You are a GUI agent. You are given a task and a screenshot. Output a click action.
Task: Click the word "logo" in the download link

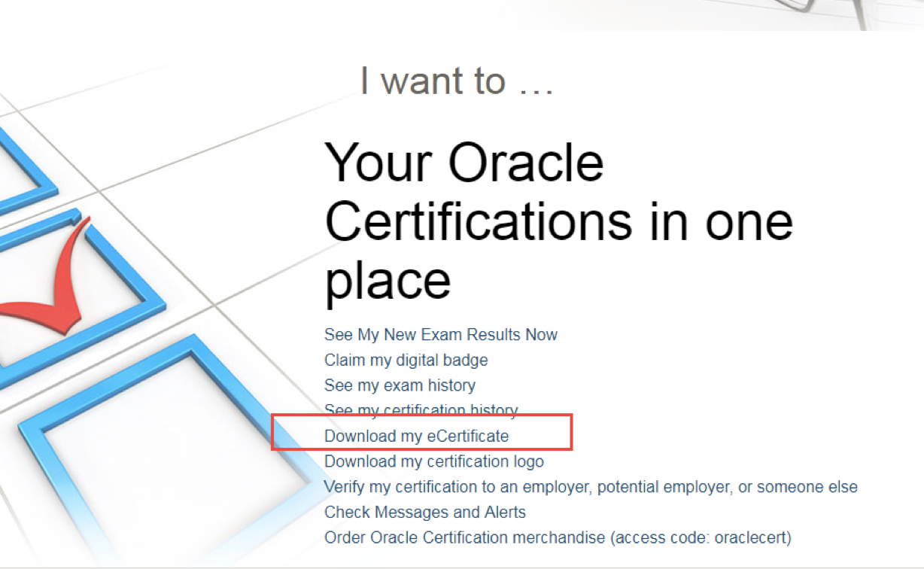pos(527,461)
